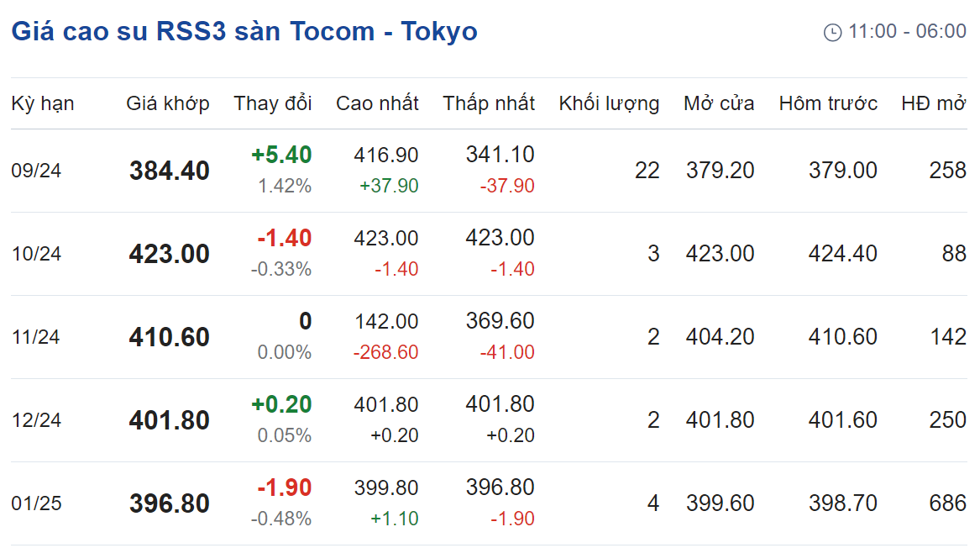This screenshot has height=548, width=980.
Task: Click the 12/24 contract term
Action: click(36, 419)
